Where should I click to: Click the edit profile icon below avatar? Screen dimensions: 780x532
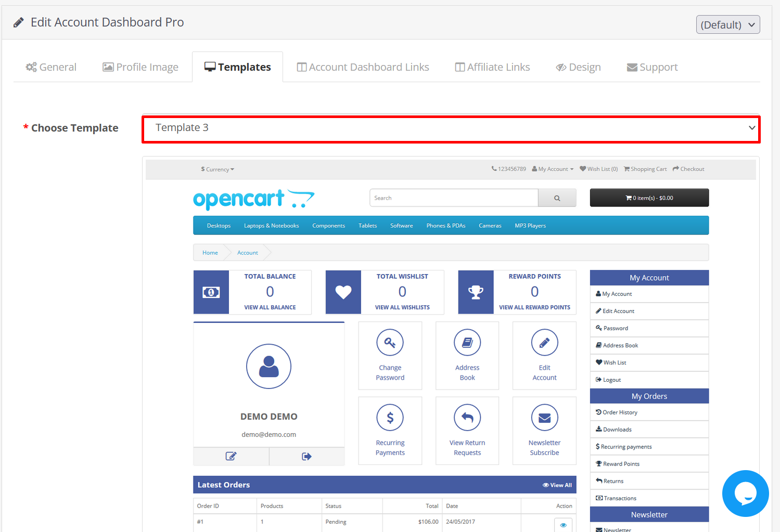coord(231,456)
